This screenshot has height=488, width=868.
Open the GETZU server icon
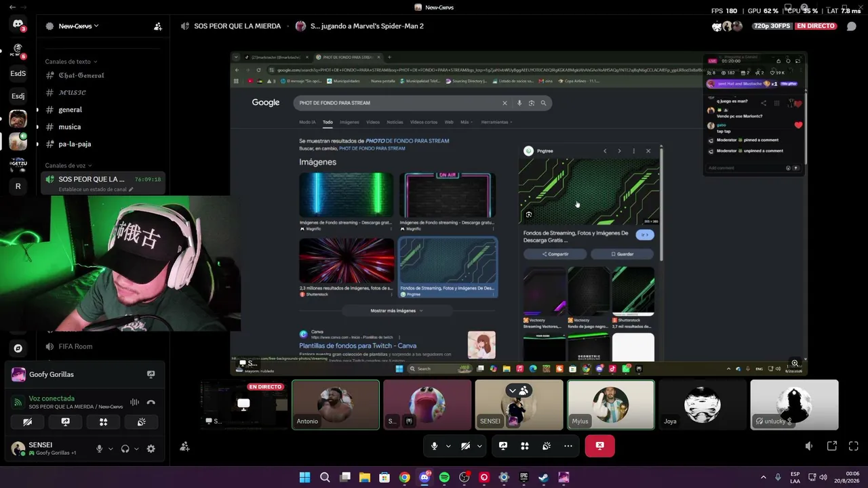point(18,164)
